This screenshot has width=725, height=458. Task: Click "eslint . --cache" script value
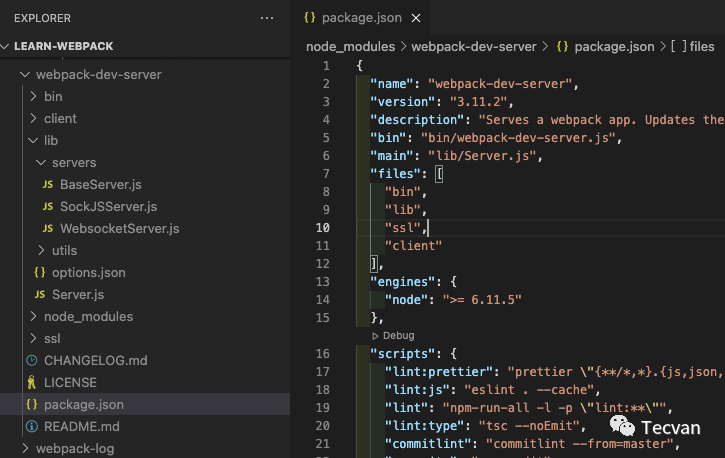click(528, 390)
